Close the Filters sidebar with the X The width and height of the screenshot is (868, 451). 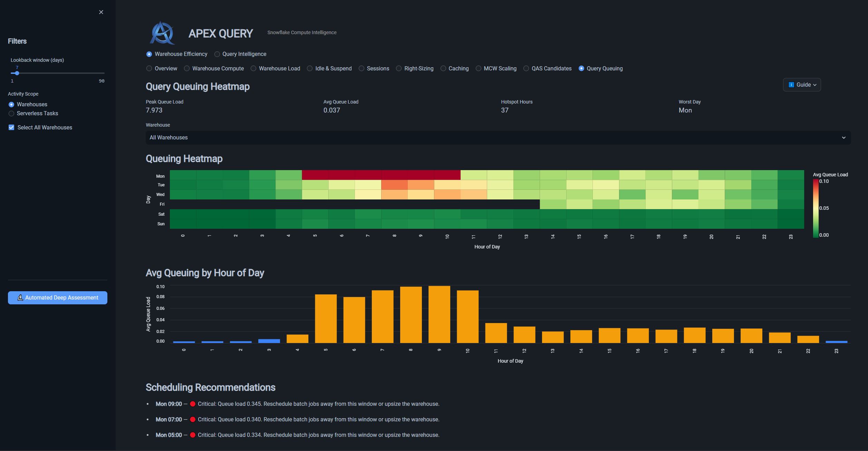point(101,12)
